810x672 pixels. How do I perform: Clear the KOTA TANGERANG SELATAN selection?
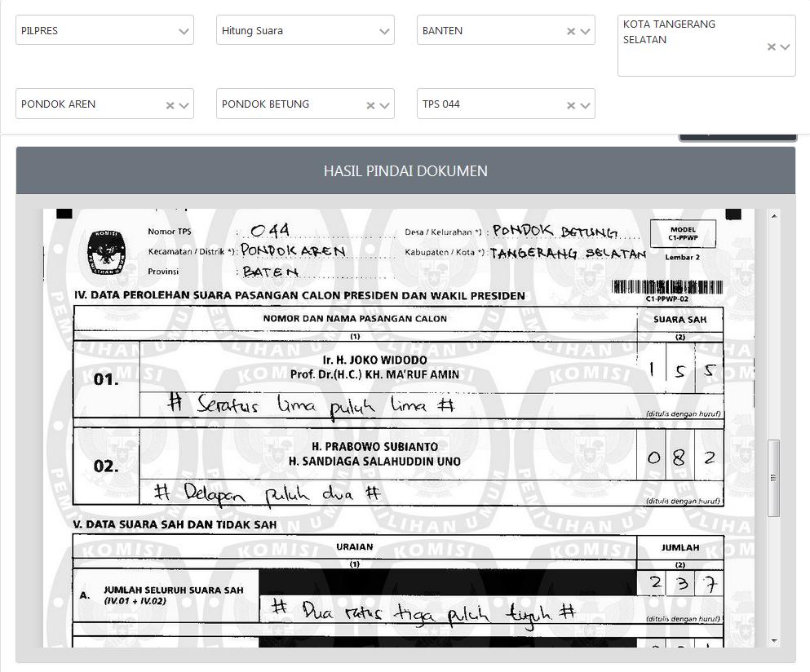tap(772, 47)
